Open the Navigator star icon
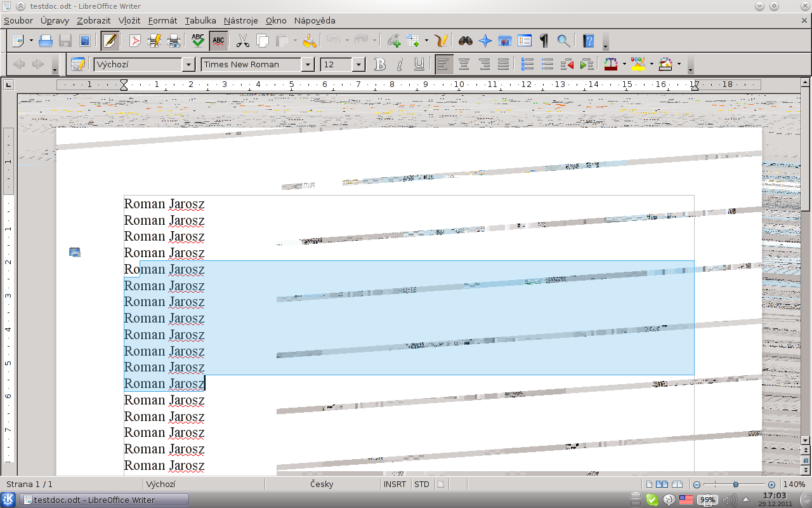This screenshot has height=508, width=812. (485, 41)
